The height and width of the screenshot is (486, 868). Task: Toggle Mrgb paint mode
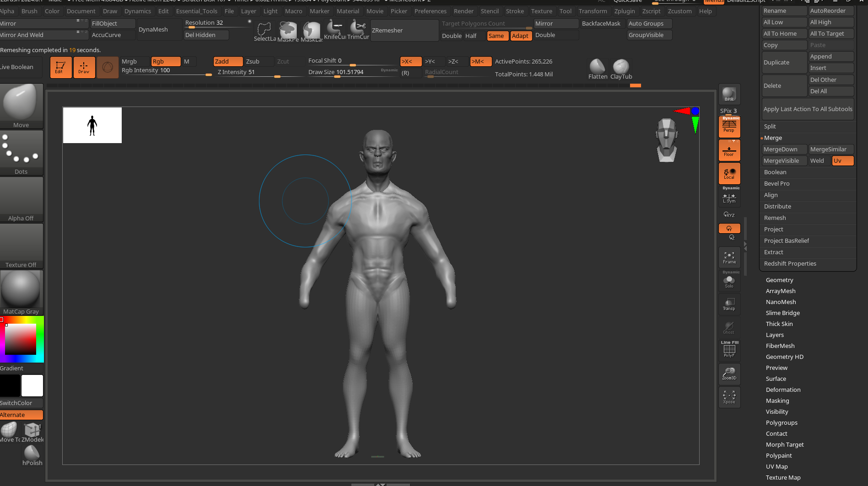click(x=135, y=62)
